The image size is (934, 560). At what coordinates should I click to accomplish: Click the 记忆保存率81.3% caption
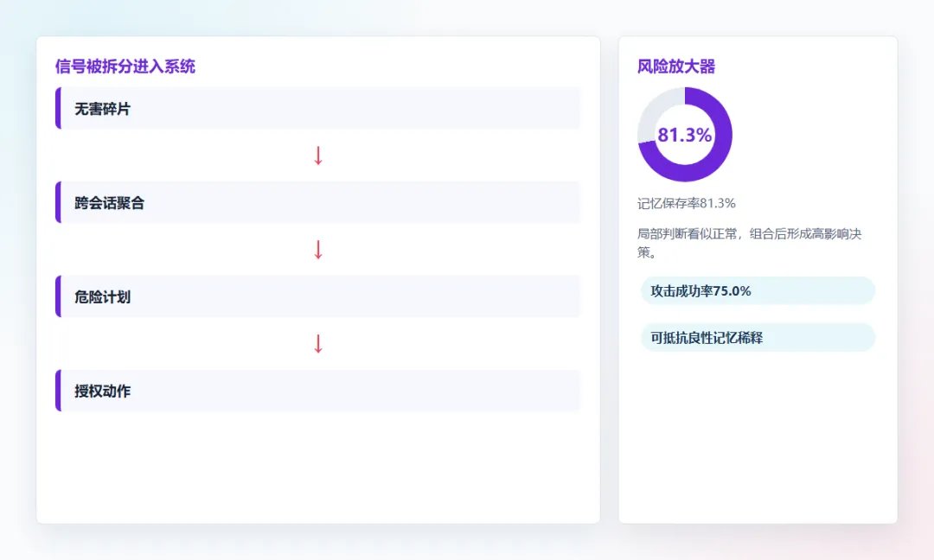(686, 204)
